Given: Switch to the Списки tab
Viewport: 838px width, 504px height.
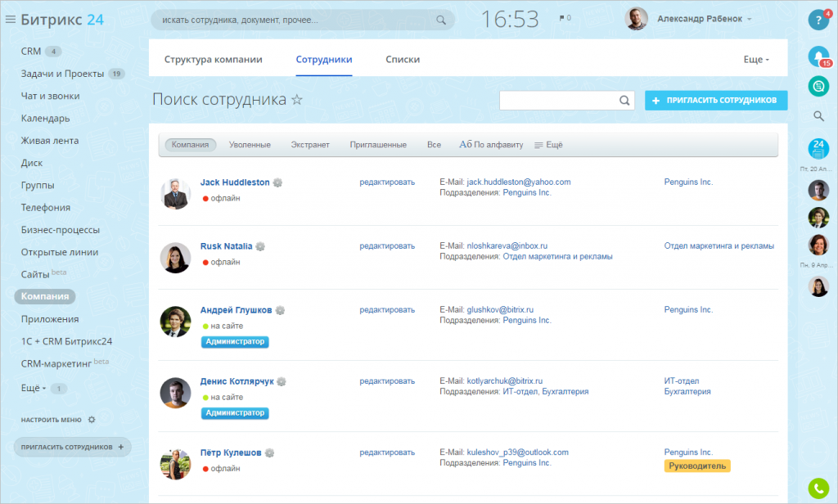Looking at the screenshot, I should [x=403, y=60].
